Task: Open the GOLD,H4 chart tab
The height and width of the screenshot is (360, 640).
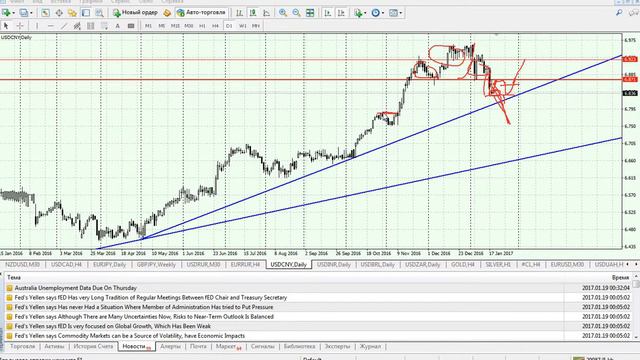Action: (462, 264)
